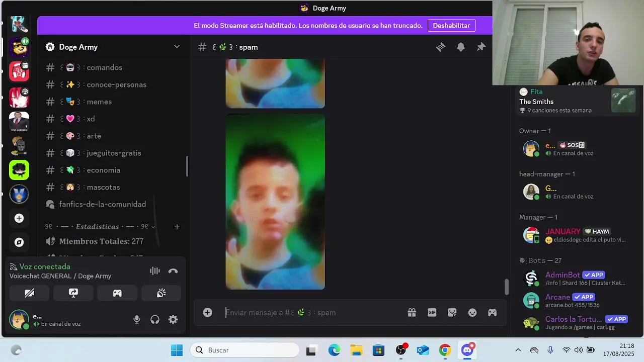Start screen share in voice panel
644x362 pixels.
pos(73,293)
